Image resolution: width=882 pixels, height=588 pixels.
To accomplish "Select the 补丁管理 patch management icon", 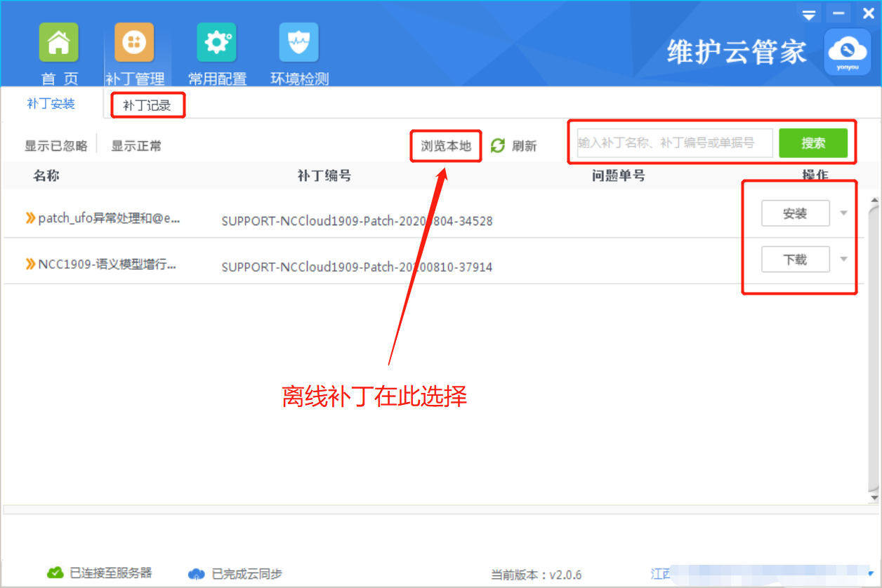I will 134,43.
